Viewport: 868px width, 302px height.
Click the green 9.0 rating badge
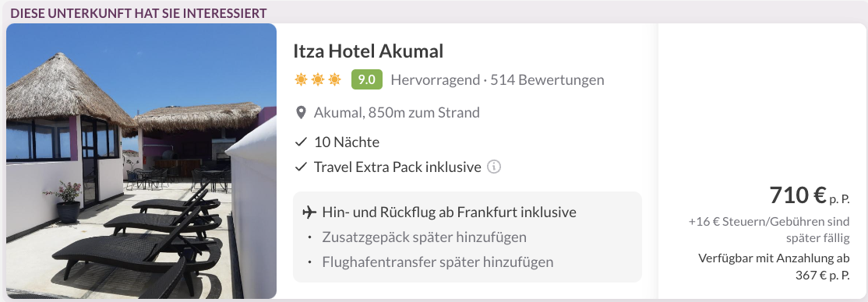(x=367, y=79)
